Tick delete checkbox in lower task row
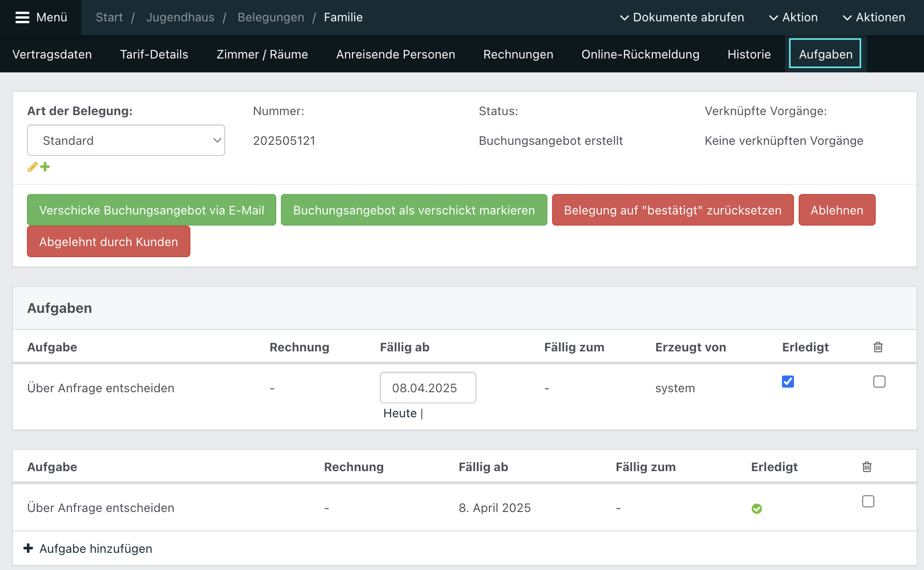924x570 pixels. 868,501
